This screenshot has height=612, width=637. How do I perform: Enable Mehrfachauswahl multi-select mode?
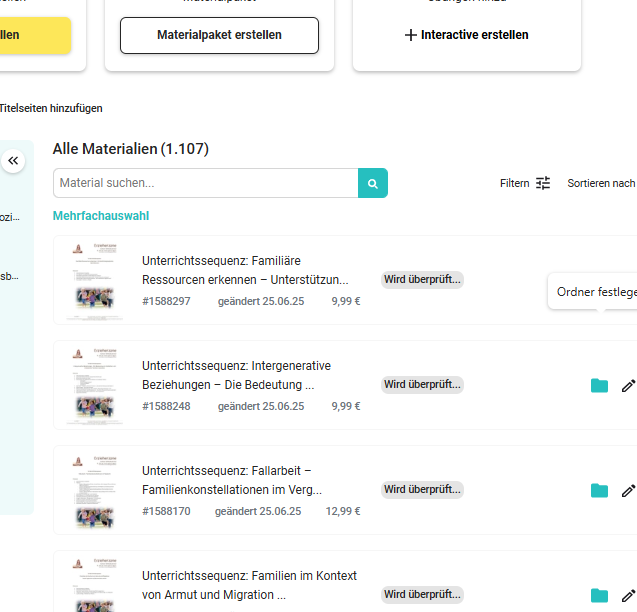coord(101,216)
